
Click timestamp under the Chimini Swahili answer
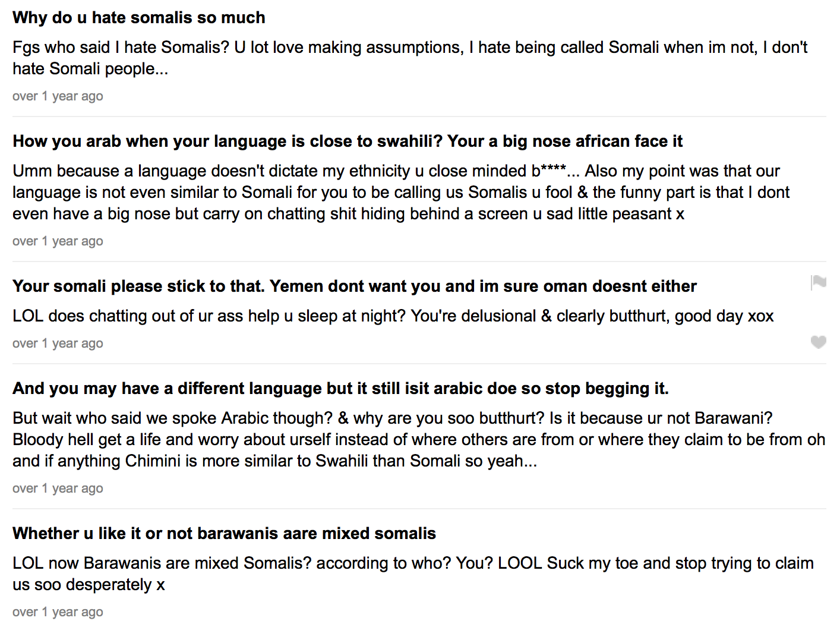coord(58,489)
